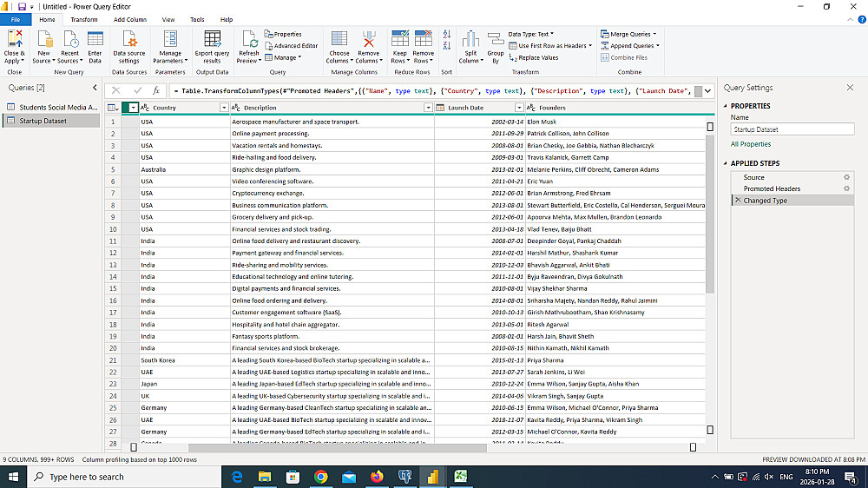868x488 pixels.
Task: Click inside the formula bar text
Action: (x=431, y=91)
